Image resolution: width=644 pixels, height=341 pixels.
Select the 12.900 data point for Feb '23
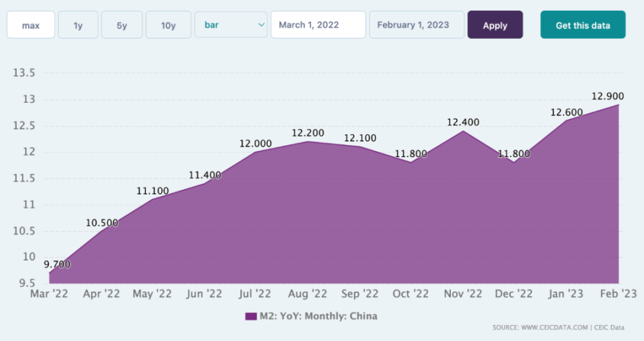tap(608, 97)
